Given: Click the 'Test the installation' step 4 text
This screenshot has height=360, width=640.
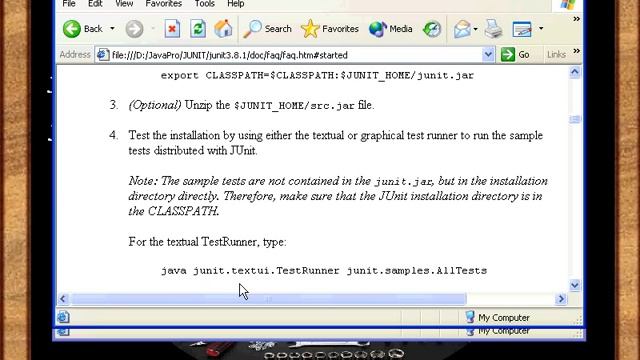Looking at the screenshot, I should tap(336, 143).
